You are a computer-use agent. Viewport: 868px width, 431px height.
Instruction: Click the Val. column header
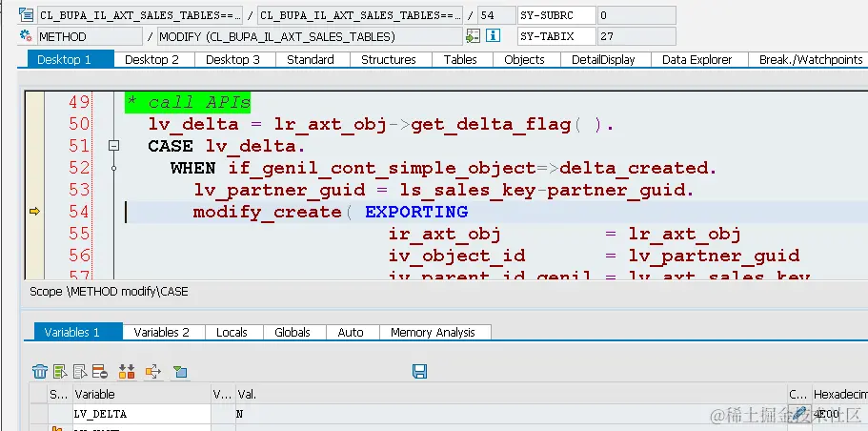click(512, 394)
